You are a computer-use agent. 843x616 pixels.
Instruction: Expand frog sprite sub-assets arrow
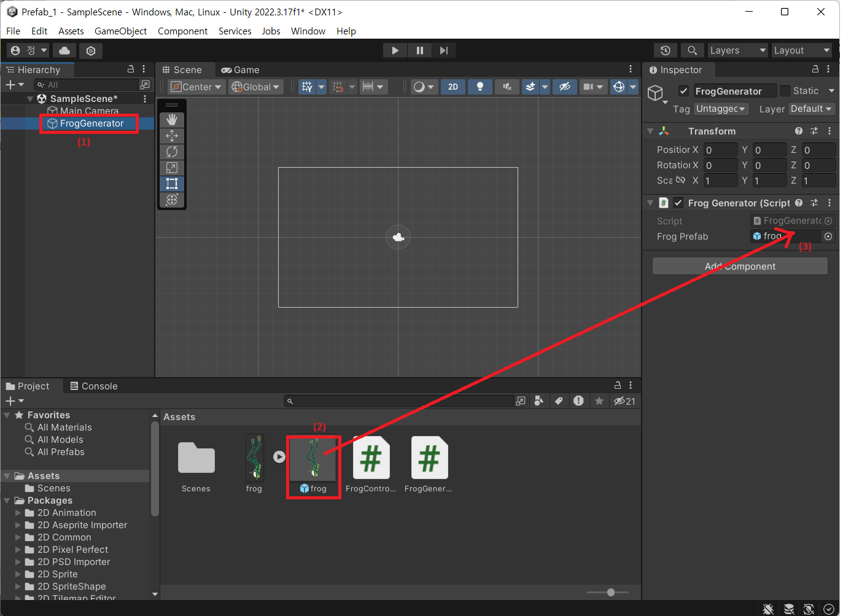point(279,457)
